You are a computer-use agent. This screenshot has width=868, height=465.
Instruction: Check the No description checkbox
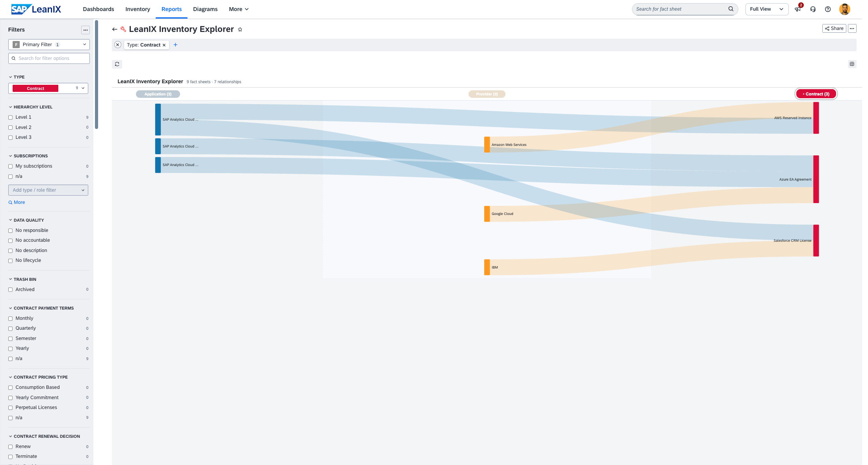(x=11, y=251)
